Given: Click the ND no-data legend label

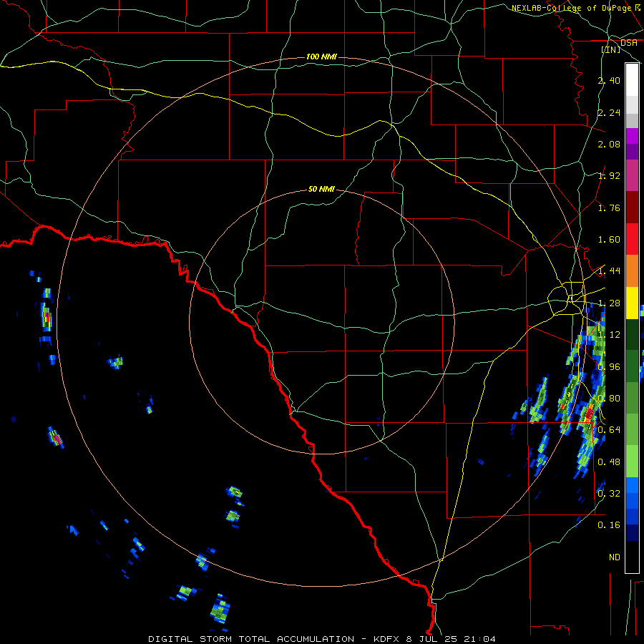Looking at the screenshot, I should (615, 557).
